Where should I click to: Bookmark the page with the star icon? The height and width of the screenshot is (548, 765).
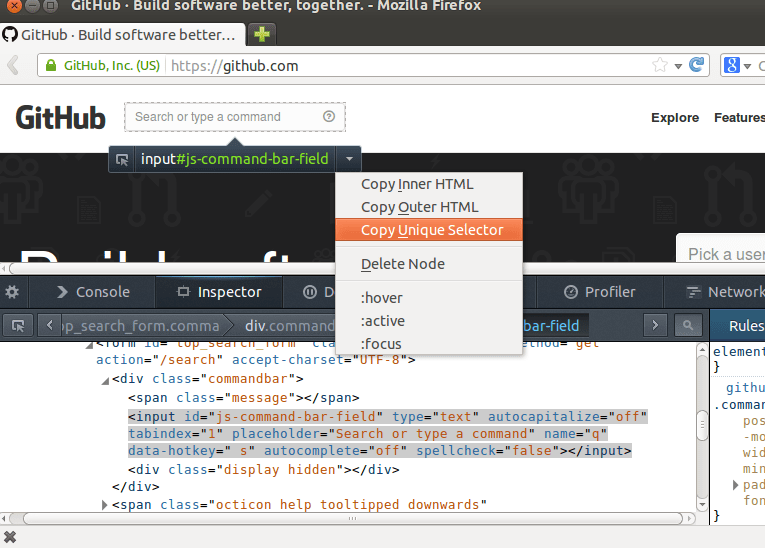pyautogui.click(x=660, y=65)
